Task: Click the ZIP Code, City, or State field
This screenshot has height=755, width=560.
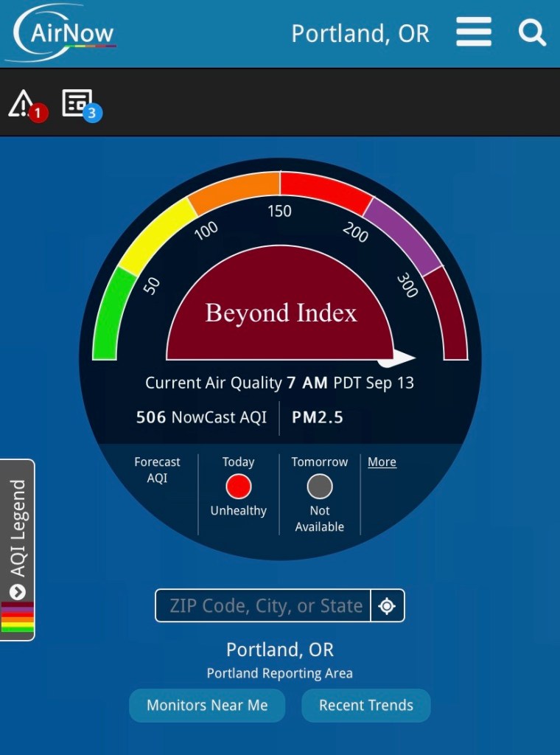Action: tap(264, 606)
